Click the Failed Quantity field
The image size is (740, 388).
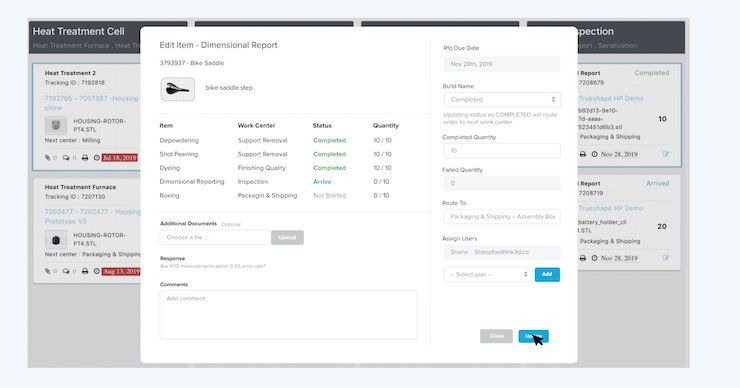pyautogui.click(x=502, y=183)
